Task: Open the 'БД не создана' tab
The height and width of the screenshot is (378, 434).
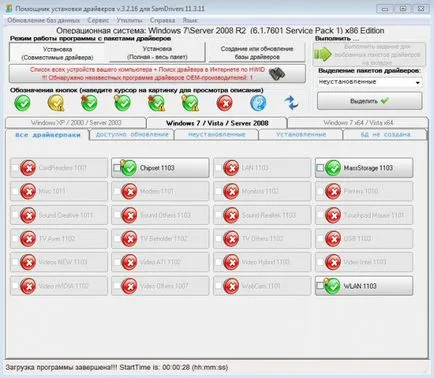Action: click(385, 134)
